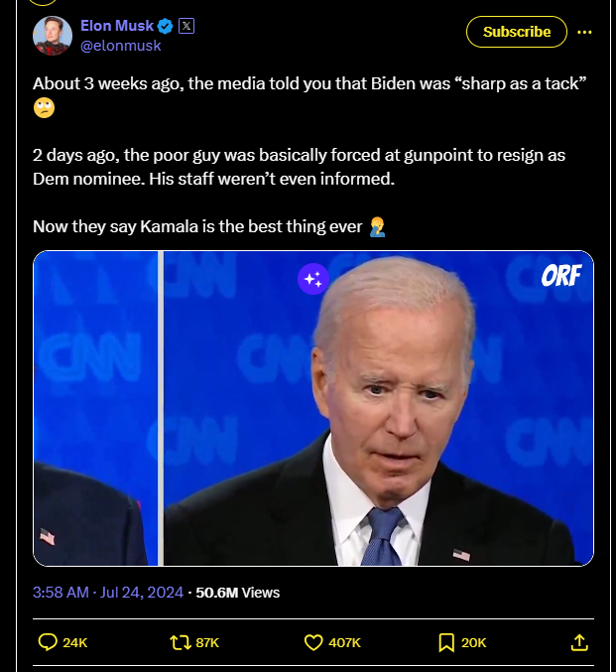616x672 pixels.
Task: Visit the @elonmusk handle link
Action: point(121,46)
